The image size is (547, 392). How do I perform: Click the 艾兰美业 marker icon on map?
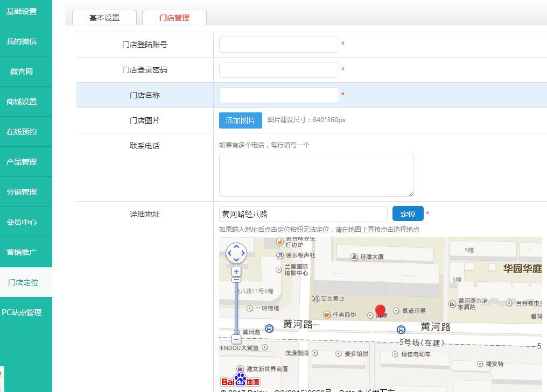[x=315, y=298]
